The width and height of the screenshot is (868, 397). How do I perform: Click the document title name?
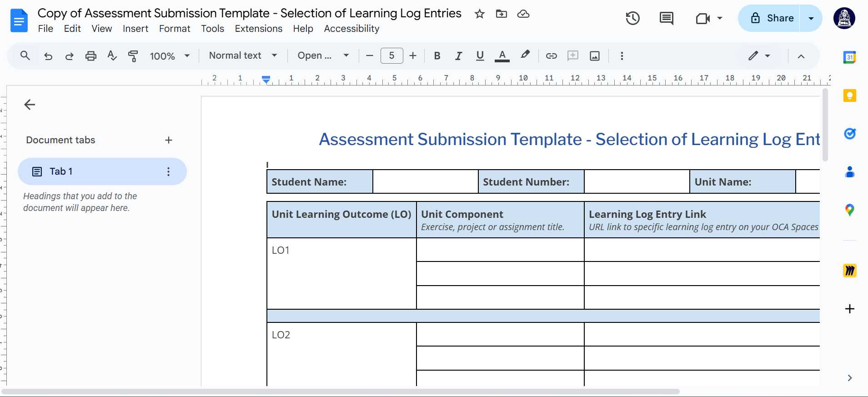pos(249,13)
